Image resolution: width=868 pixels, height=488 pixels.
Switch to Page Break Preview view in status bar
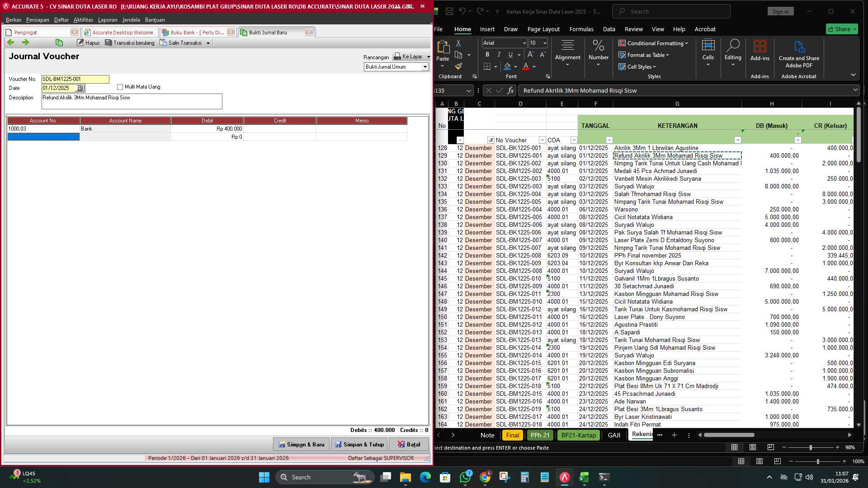point(770,447)
